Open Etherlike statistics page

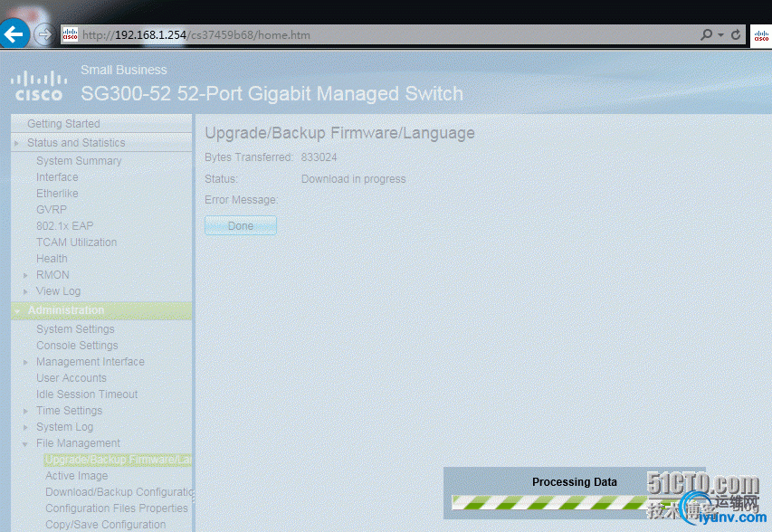tap(57, 194)
